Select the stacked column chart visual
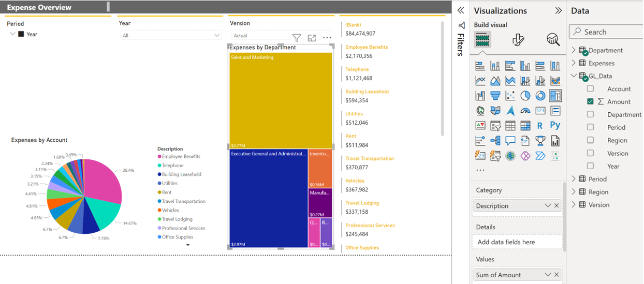This screenshot has width=644, height=284. pos(495,66)
